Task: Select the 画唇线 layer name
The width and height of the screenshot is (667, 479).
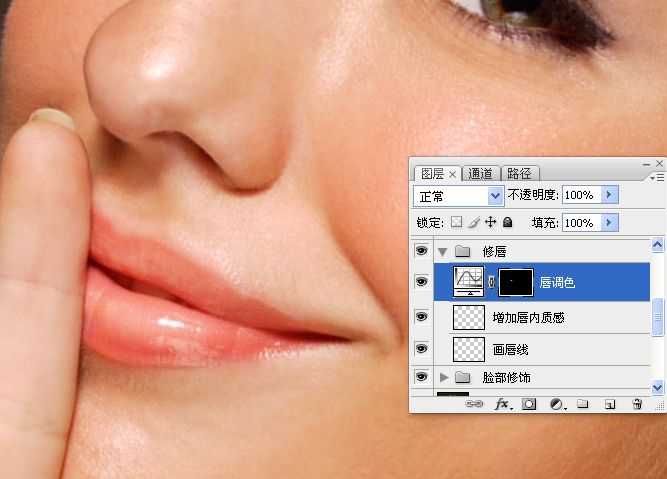Action: tap(510, 350)
